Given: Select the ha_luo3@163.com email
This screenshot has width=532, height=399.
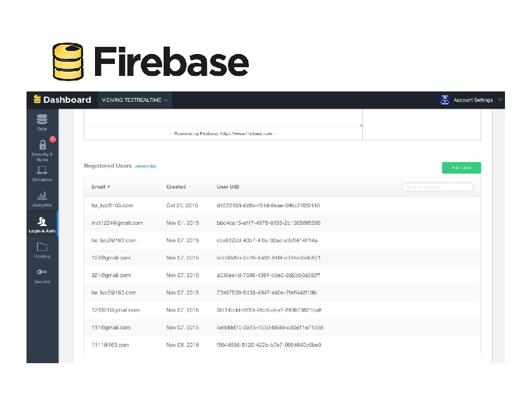Looking at the screenshot, I should click(x=114, y=292).
